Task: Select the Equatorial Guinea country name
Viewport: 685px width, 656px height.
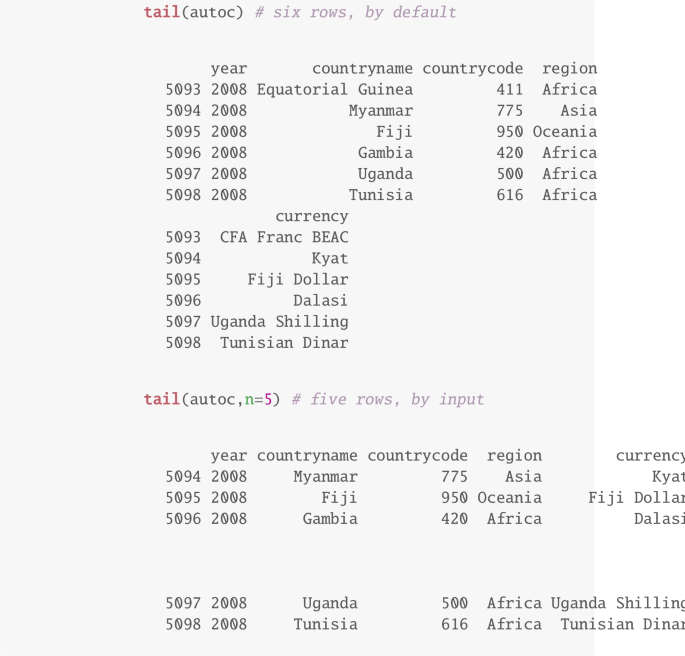Action: 334,90
